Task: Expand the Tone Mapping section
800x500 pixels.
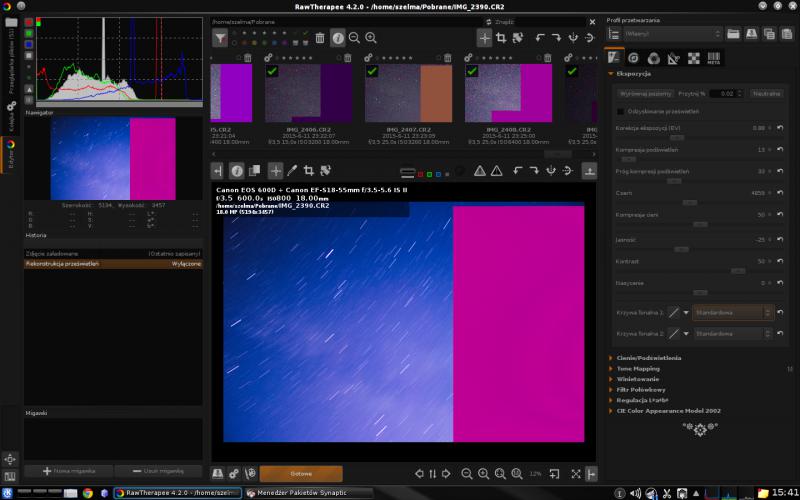Action: pos(638,368)
